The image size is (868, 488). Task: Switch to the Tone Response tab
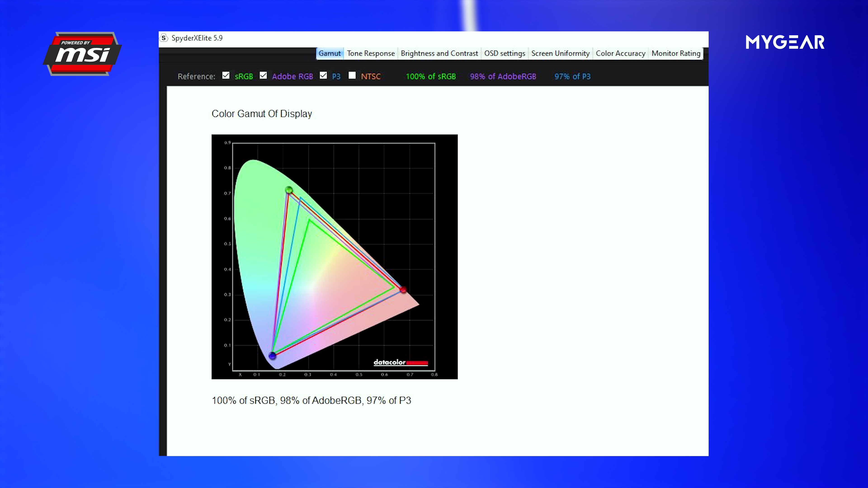371,53
